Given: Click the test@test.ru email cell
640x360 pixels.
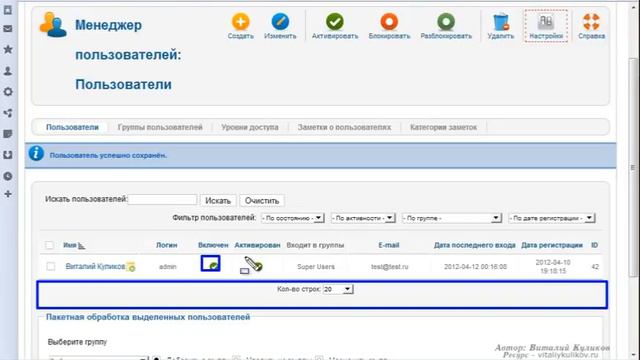Looking at the screenshot, I should (x=389, y=267).
